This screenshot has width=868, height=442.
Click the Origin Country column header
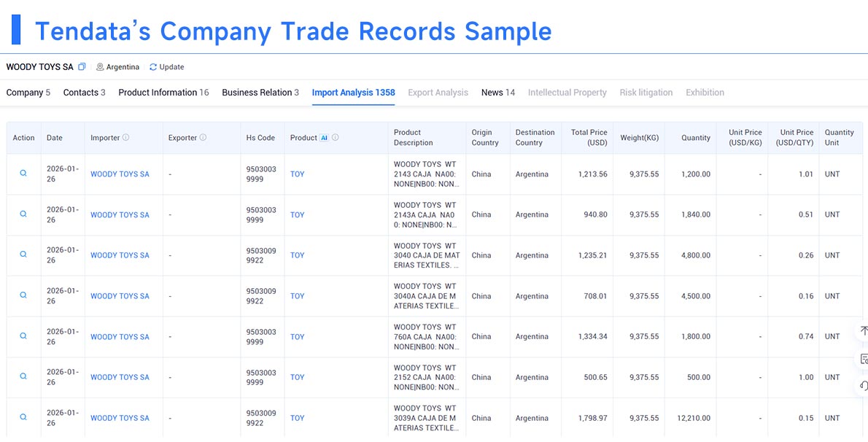[485, 137]
